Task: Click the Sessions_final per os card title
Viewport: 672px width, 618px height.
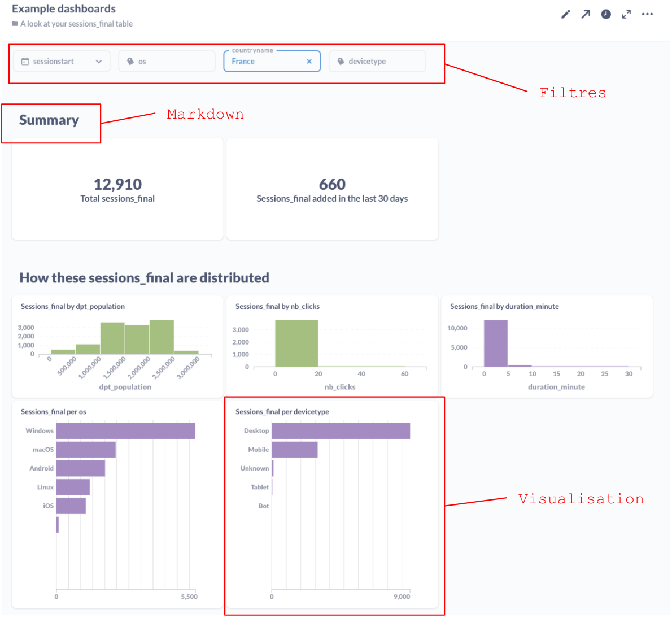Action: [54, 412]
